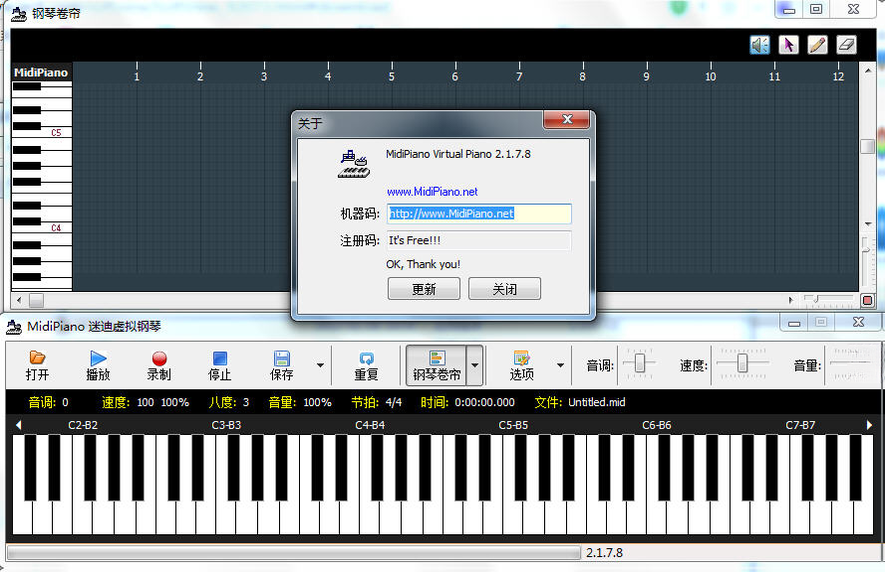
Task: Click the red square button at piano roll corner
Action: [x=868, y=300]
